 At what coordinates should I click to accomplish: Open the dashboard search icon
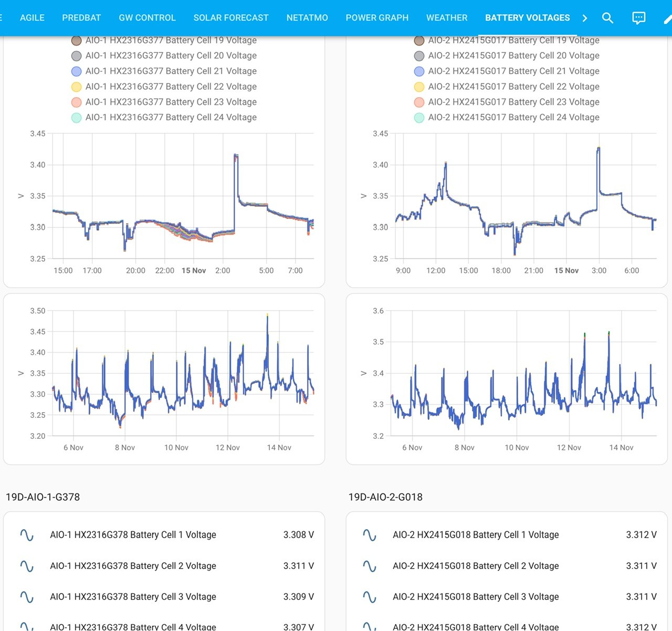click(607, 18)
